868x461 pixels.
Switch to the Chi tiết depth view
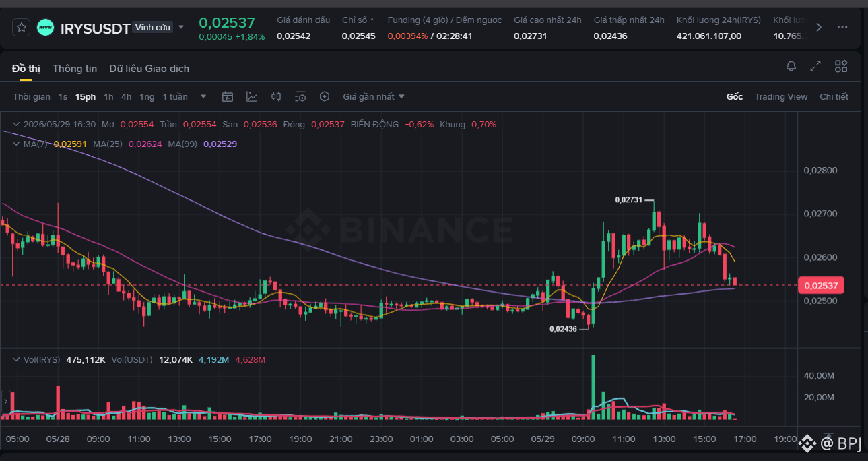[834, 96]
